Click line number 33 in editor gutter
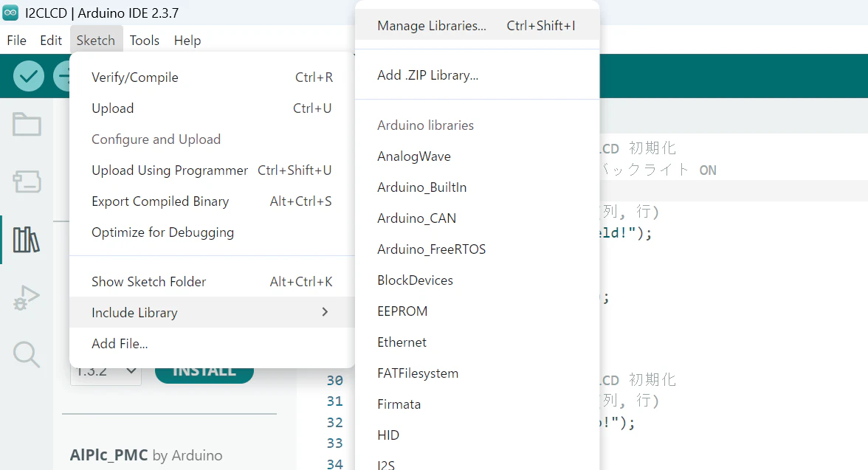The width and height of the screenshot is (868, 470). (334, 443)
